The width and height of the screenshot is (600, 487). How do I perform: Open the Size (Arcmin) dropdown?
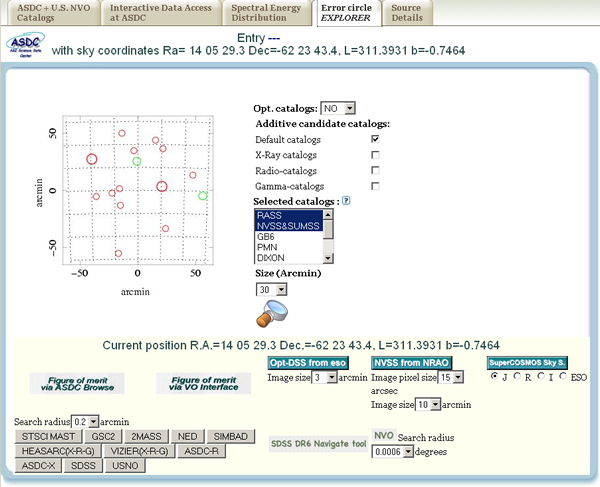(x=271, y=290)
